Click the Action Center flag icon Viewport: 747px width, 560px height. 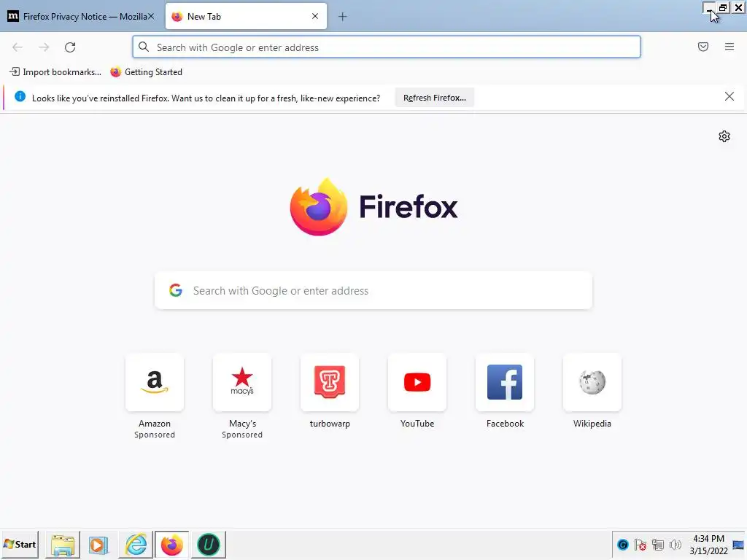pos(640,544)
